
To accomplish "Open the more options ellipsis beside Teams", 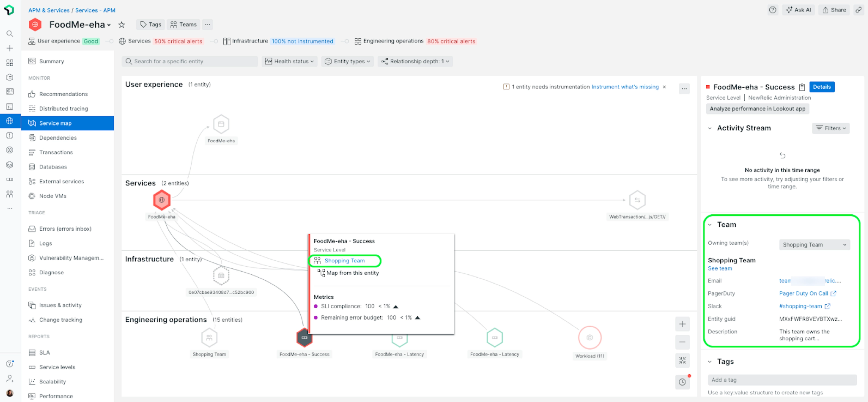I will point(208,25).
